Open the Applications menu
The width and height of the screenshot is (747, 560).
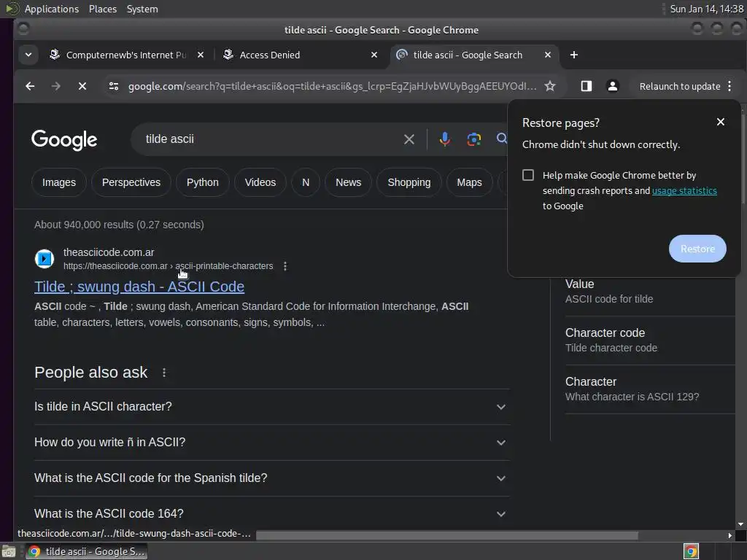(52, 9)
